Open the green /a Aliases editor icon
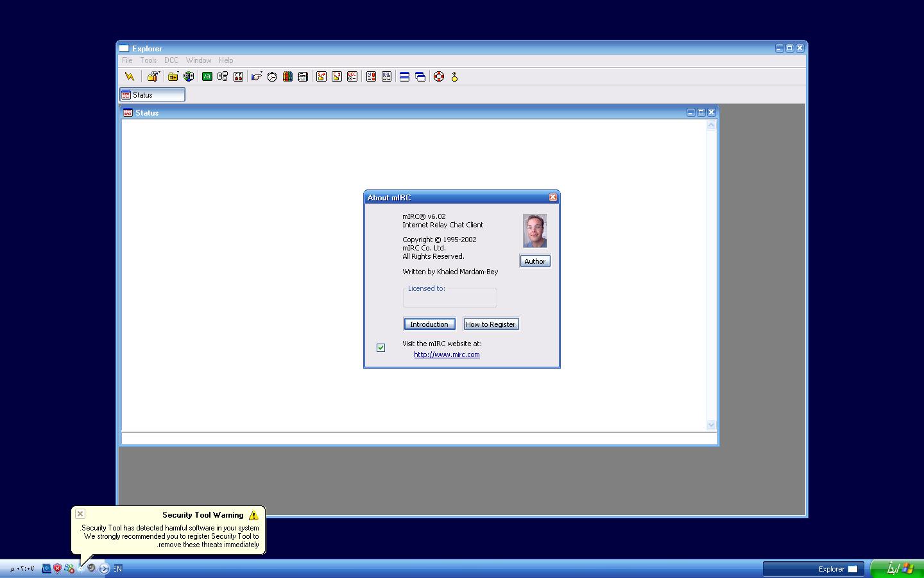This screenshot has height=578, width=924. [207, 76]
